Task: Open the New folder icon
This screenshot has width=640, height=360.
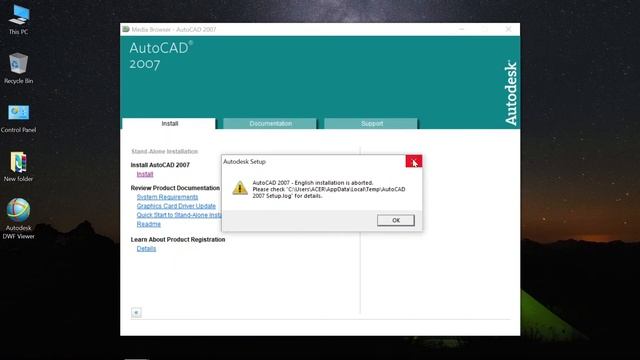Action: pos(18,167)
